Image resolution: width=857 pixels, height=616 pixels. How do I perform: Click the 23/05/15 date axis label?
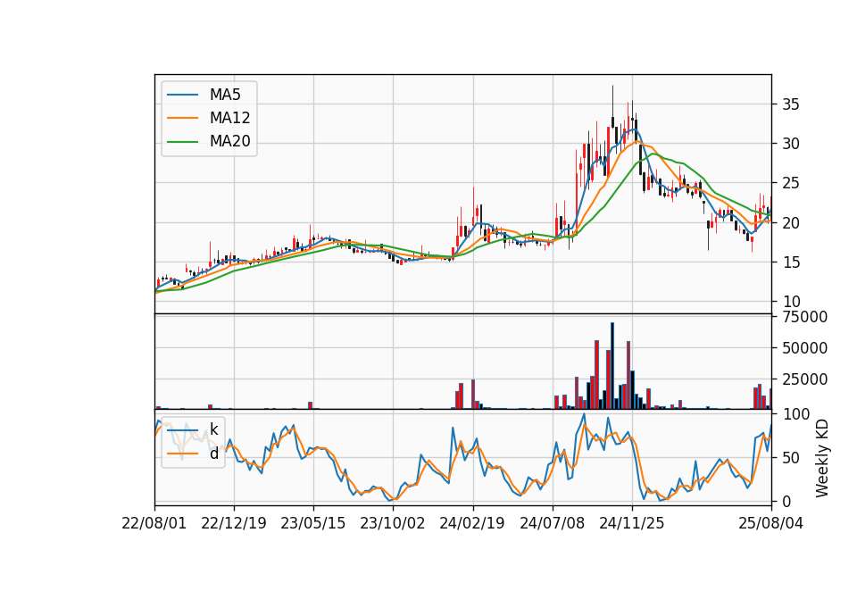tap(313, 523)
